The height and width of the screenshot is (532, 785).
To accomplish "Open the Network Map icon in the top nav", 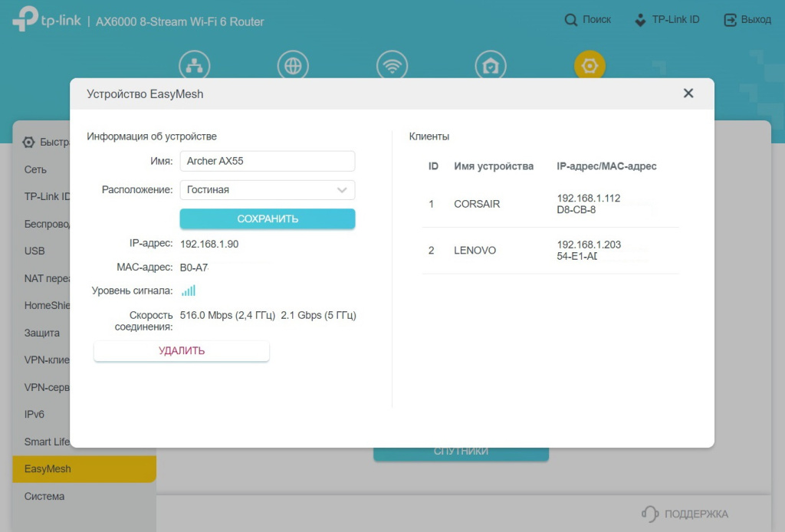I will 194,65.
